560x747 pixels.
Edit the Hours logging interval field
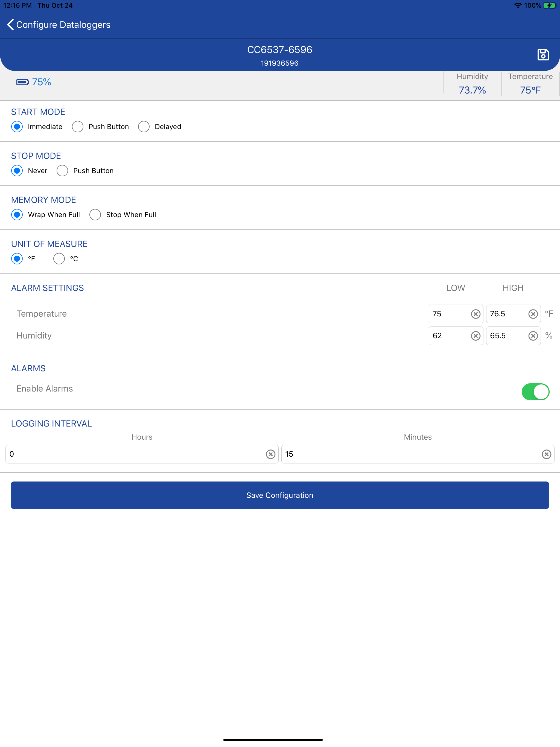[x=142, y=454]
